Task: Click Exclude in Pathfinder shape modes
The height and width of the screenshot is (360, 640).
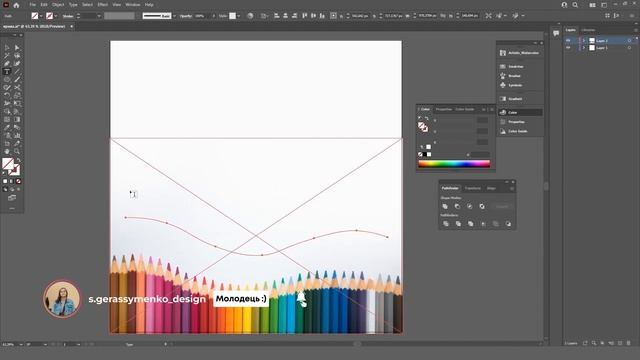Action: click(x=482, y=207)
